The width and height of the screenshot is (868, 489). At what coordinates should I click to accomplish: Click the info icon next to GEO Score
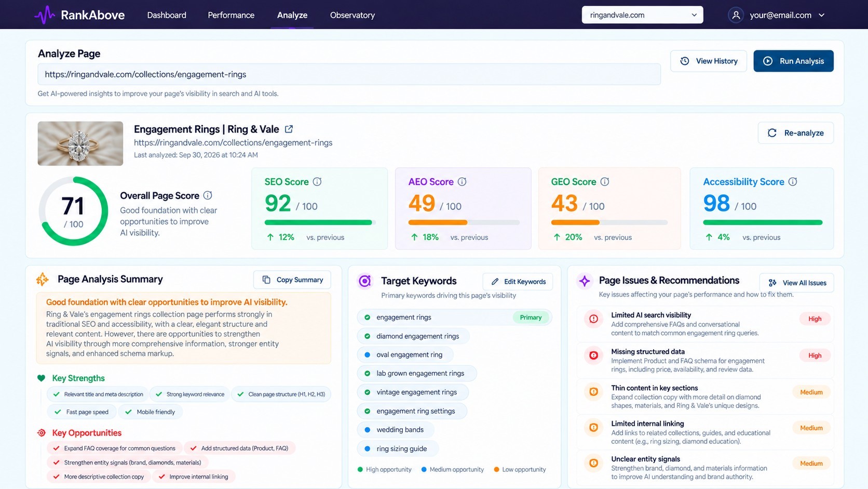[605, 182]
